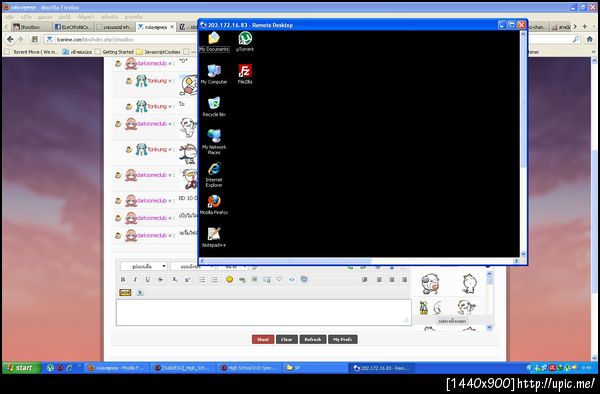The height and width of the screenshot is (394, 600).
Task: Open a new Firefox tab with plus
Action: 585,26
